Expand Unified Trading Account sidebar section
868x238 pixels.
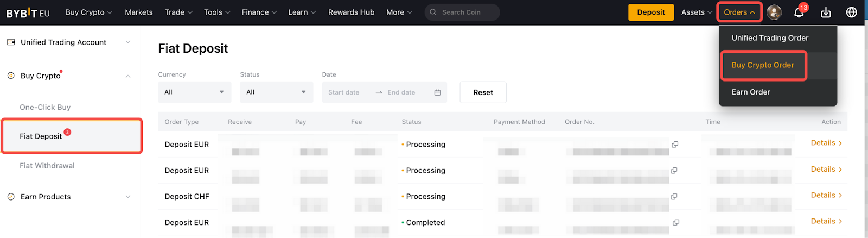tap(128, 42)
